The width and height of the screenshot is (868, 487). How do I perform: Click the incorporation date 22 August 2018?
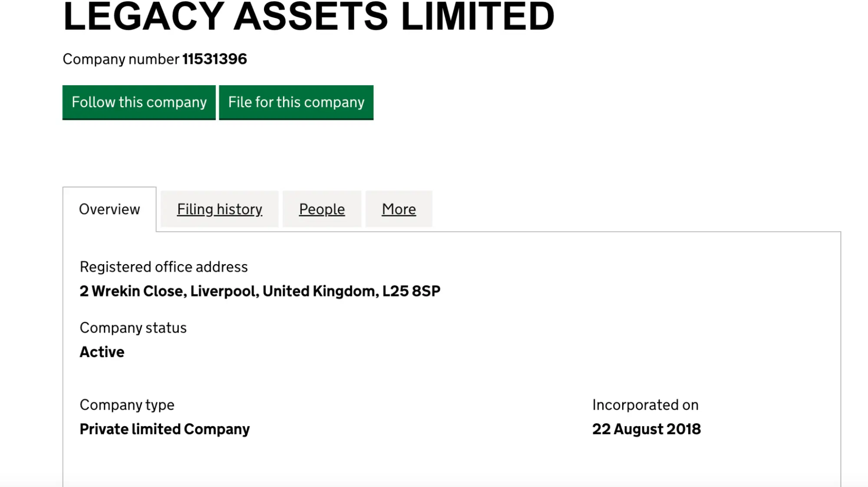point(647,429)
